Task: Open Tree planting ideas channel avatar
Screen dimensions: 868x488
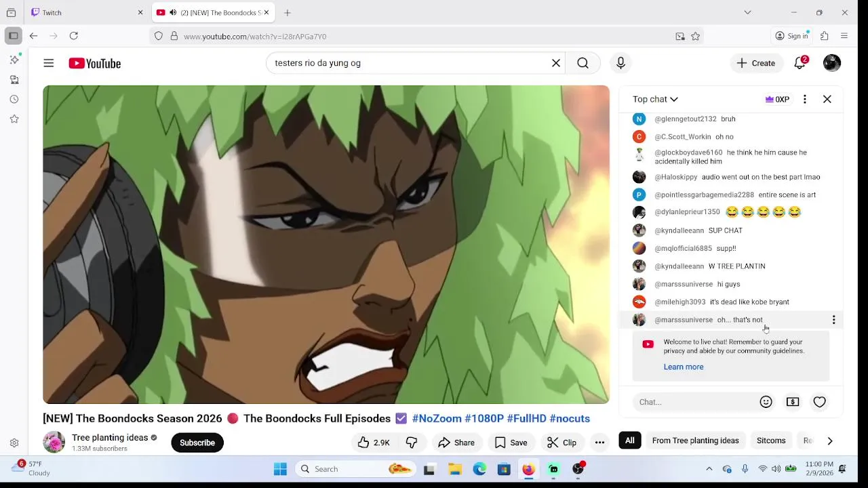Action: pyautogui.click(x=54, y=443)
